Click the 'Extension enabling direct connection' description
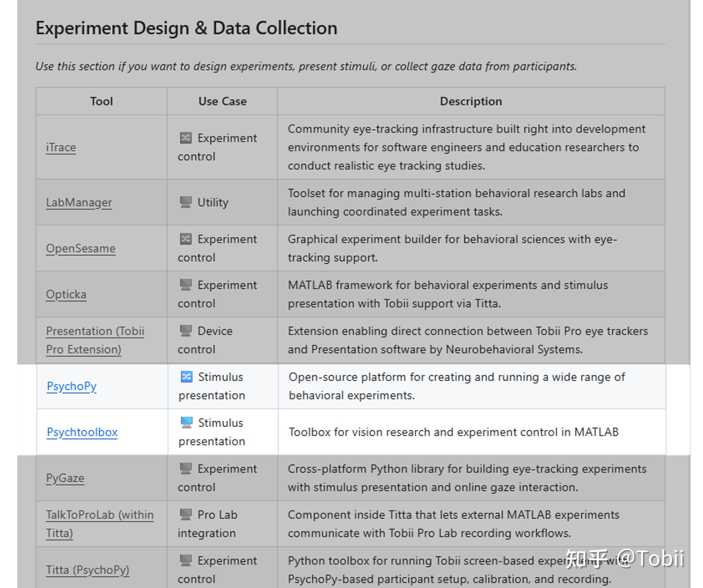Screen dimensions: 703x588 pos(468,340)
